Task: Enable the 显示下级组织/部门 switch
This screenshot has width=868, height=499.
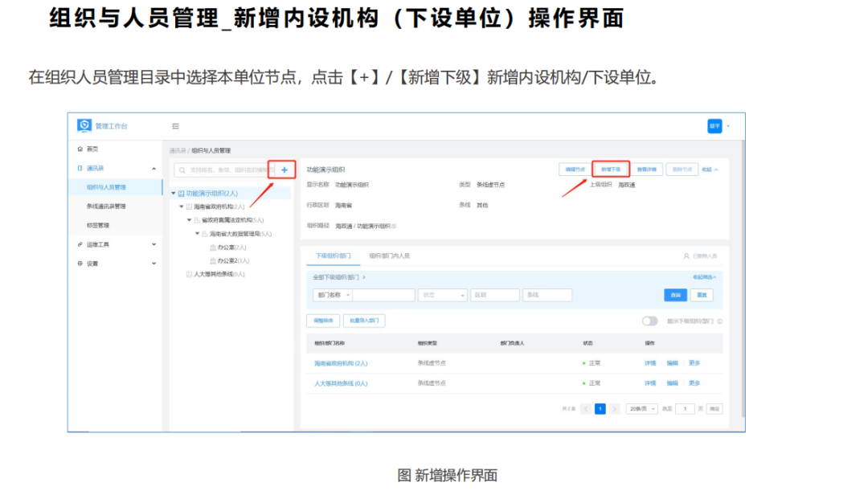Action: click(x=649, y=321)
